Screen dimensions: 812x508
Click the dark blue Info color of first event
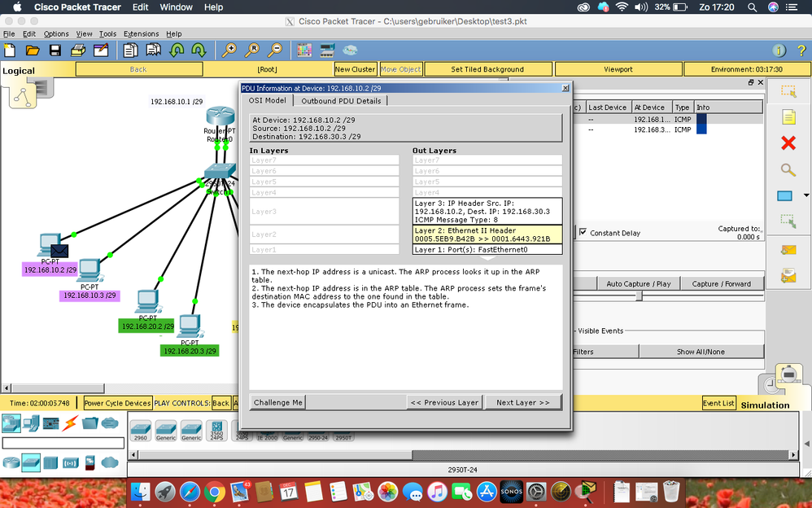coord(701,119)
